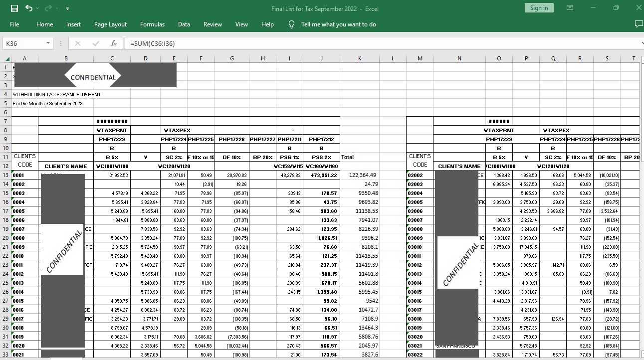Click the WITHHOLDING TAX EXPANDED & RENT cell
This screenshot has width=644, height=360.
coord(56,94)
